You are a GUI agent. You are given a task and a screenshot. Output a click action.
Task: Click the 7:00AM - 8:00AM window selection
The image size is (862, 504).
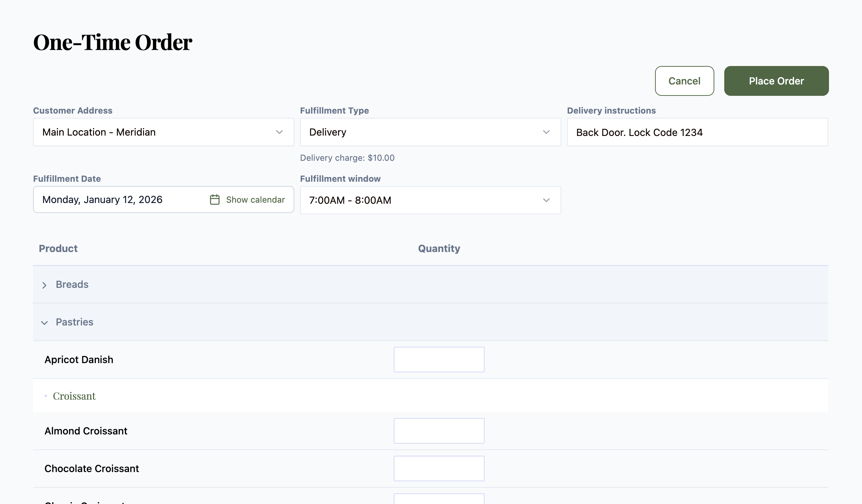tap(350, 200)
